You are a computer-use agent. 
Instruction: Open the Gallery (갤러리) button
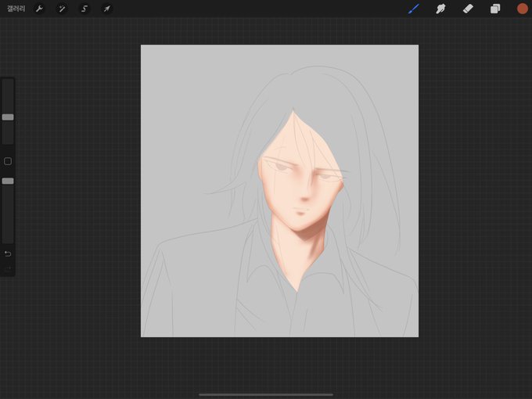pos(16,9)
